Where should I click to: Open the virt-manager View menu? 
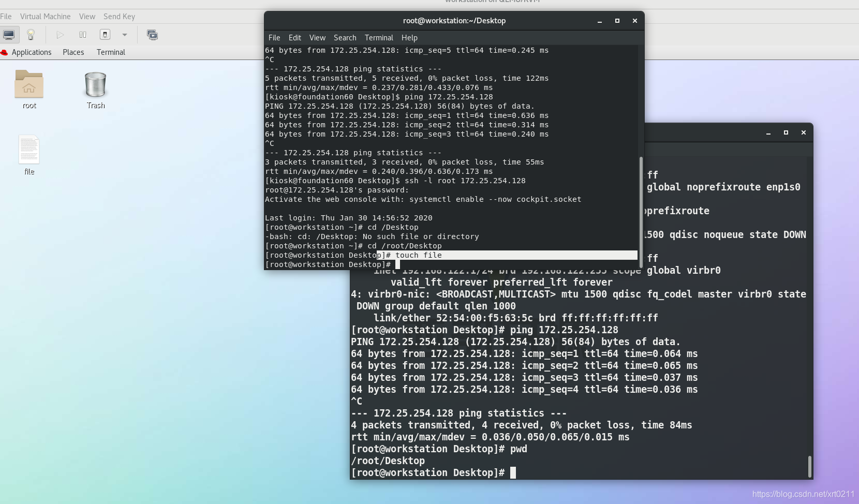(x=87, y=17)
